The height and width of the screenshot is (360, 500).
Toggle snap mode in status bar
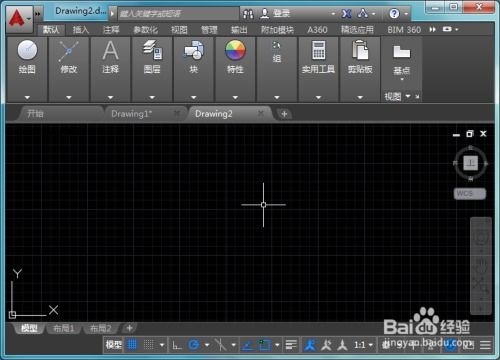tap(149, 345)
